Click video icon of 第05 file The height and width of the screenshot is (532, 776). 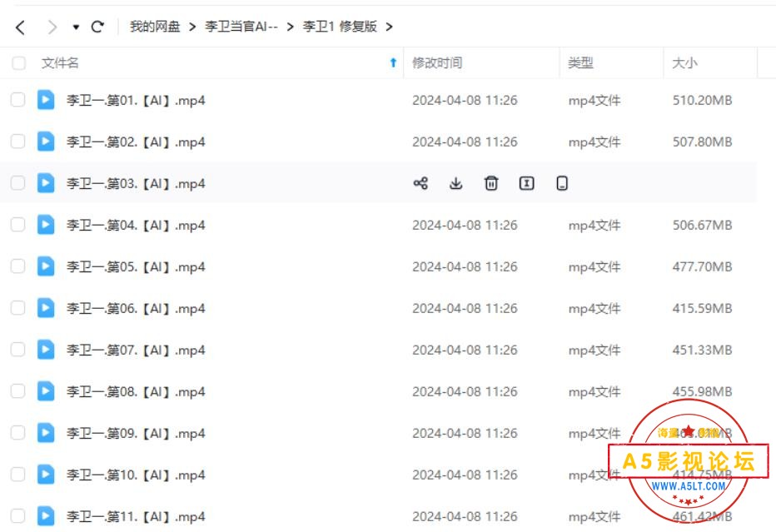46,266
